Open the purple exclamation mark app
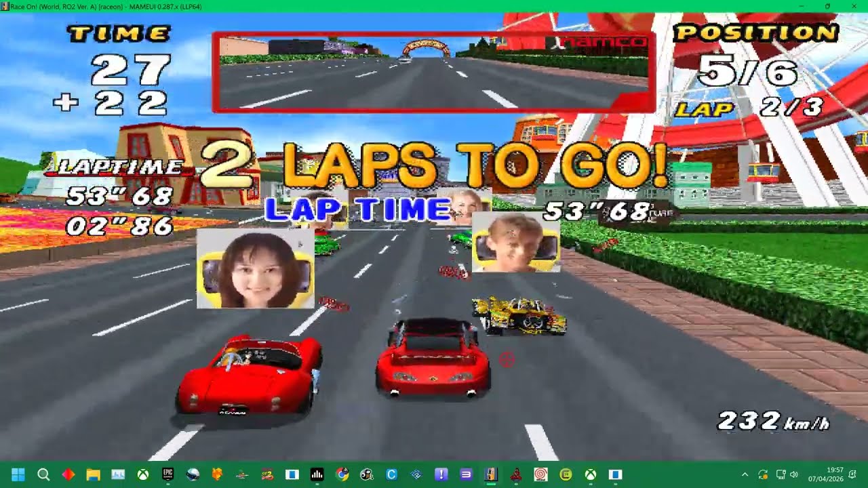Screen dimensions: 868x488 coord(441,474)
